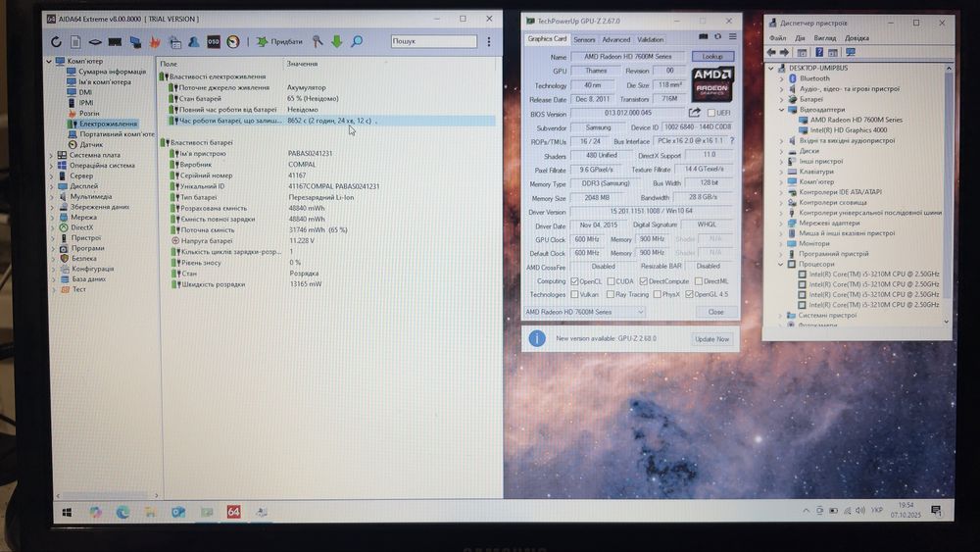980x552 pixels.
Task: Open the taskbar notification center icon
Action: 936,511
